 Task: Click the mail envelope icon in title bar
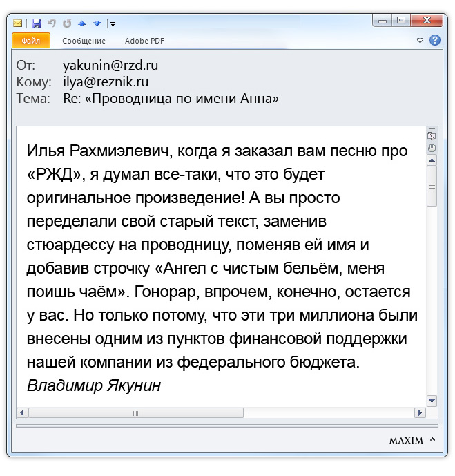tap(17, 23)
